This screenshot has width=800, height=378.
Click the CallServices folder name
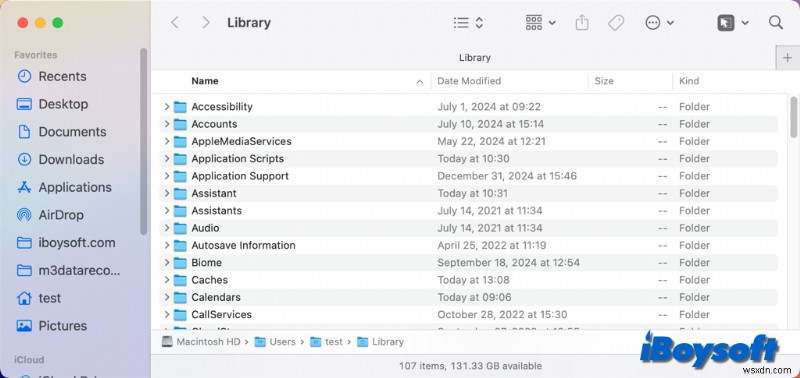221,315
